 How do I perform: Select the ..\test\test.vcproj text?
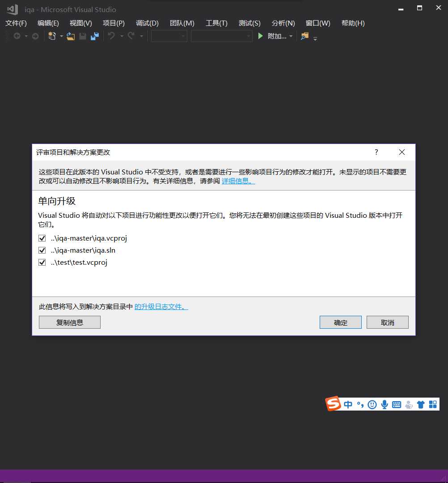tap(79, 263)
